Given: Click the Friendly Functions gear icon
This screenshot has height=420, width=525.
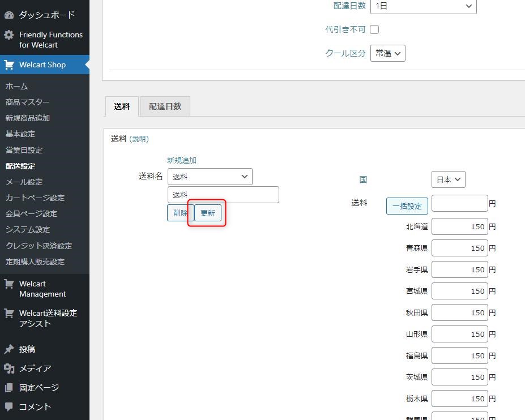Looking at the screenshot, I should tap(9, 35).
